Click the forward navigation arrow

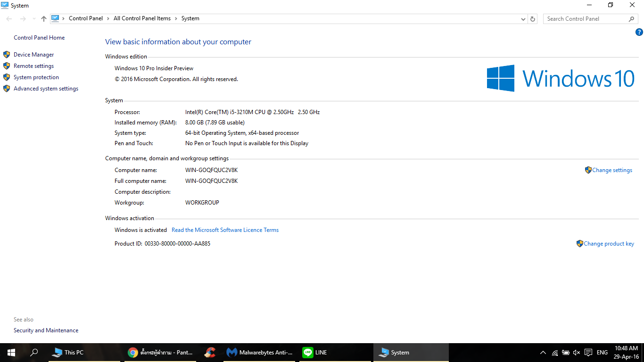[x=23, y=19]
